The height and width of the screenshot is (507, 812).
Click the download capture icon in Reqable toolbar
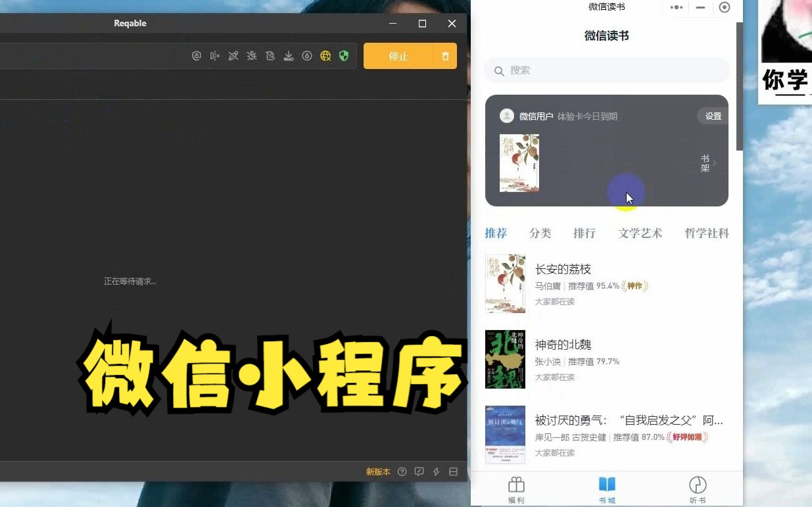point(289,56)
